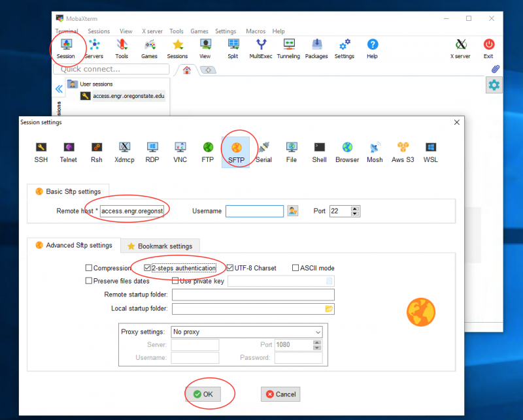Check the Preserve files dates option

click(89, 281)
